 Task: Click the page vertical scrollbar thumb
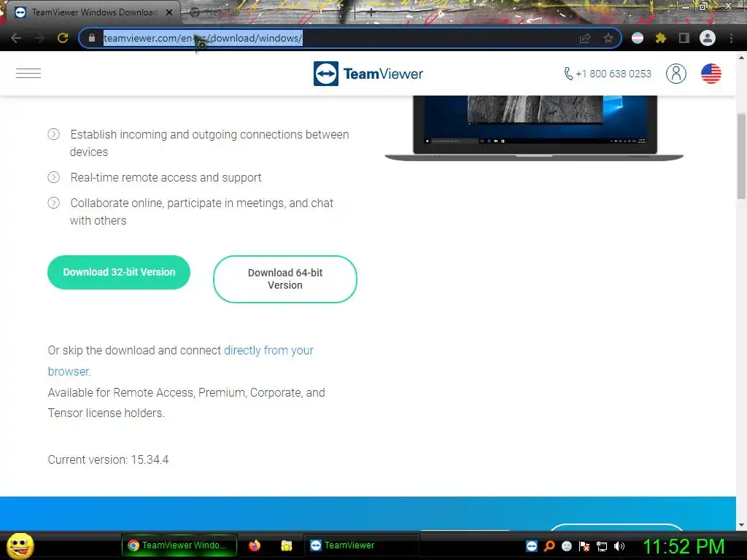click(x=741, y=156)
